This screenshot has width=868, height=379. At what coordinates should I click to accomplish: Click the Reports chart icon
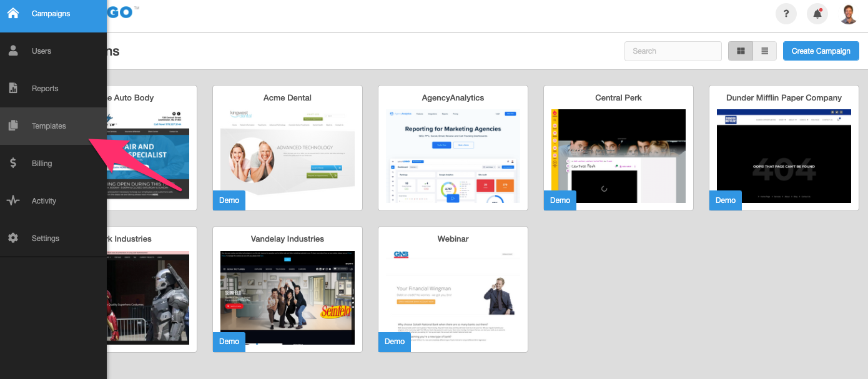13,88
